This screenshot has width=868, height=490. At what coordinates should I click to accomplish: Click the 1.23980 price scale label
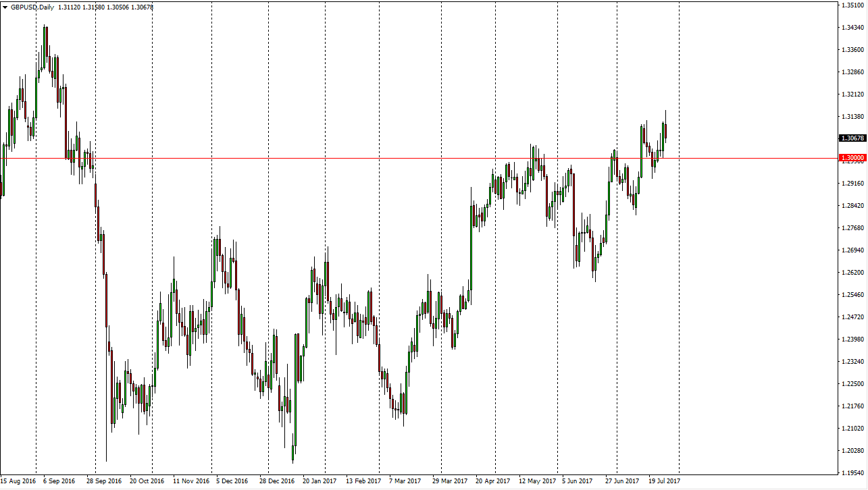pos(853,339)
